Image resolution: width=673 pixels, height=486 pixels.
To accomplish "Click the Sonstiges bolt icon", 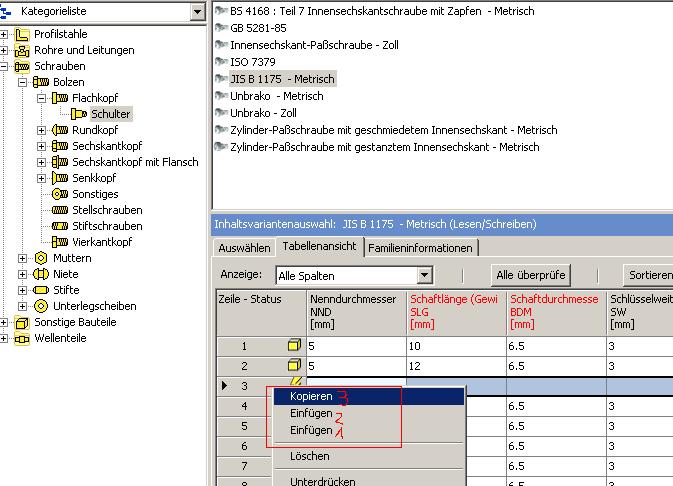I will point(60,194).
